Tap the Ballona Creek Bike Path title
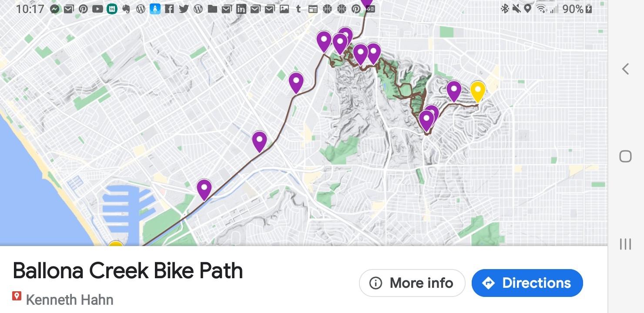This screenshot has height=313, width=644. click(127, 271)
